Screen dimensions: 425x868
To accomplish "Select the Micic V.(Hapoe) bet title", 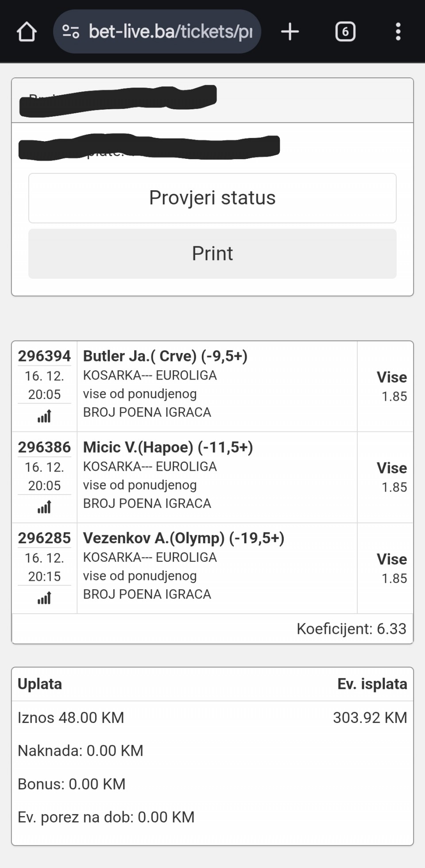I will 168,447.
